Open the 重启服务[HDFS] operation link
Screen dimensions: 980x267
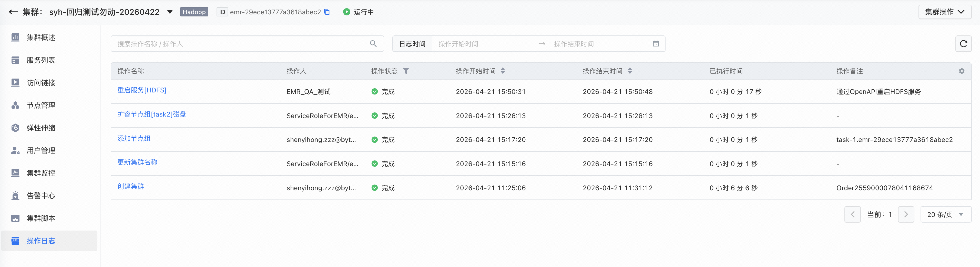point(142,90)
